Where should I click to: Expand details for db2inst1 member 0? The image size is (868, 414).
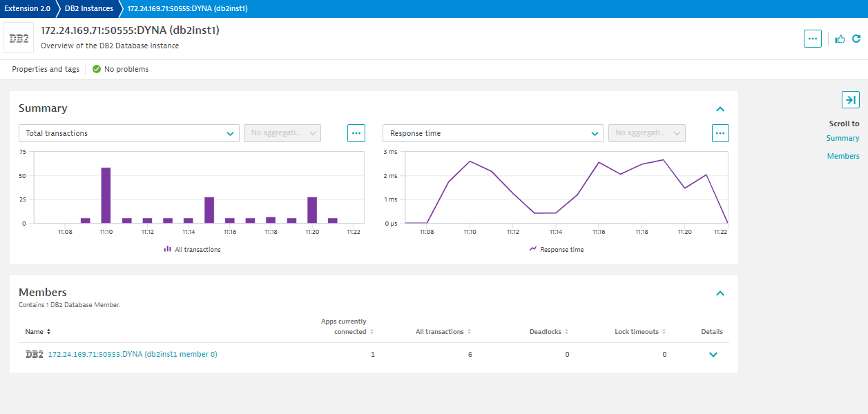713,355
